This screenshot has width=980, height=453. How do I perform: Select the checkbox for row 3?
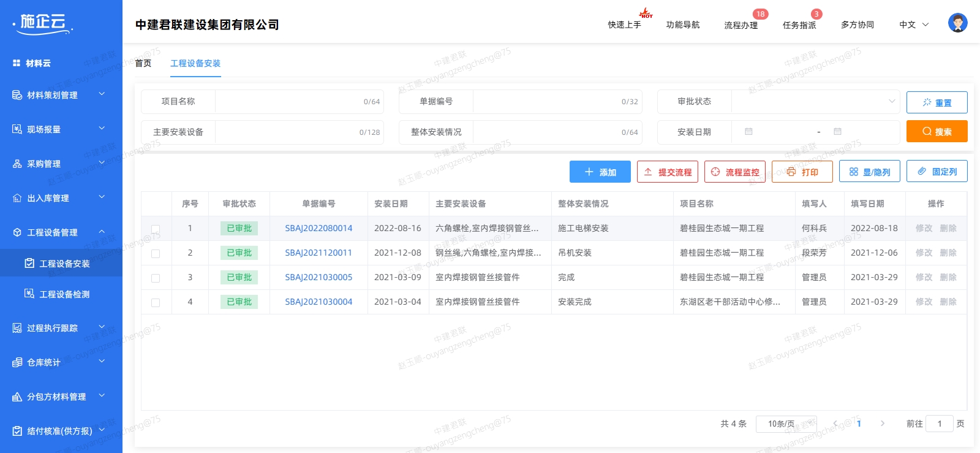(x=156, y=278)
